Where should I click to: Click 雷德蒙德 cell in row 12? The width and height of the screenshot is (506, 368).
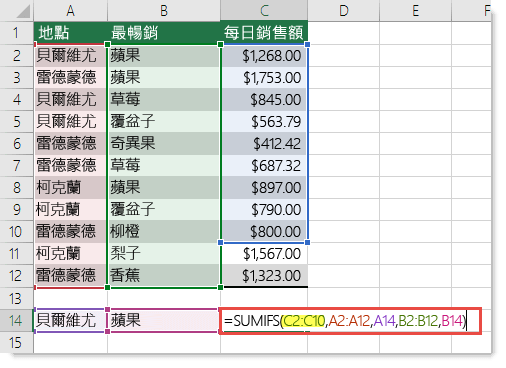tap(70, 276)
